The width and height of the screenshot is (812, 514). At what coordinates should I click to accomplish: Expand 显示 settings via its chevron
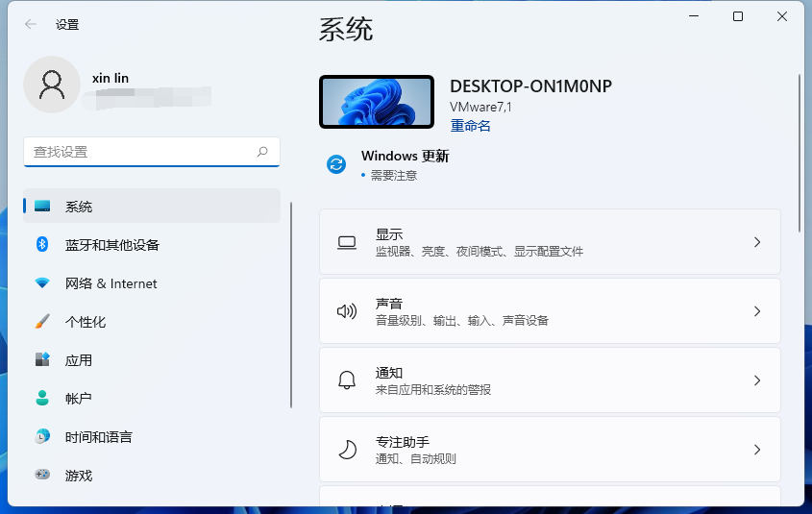point(757,242)
